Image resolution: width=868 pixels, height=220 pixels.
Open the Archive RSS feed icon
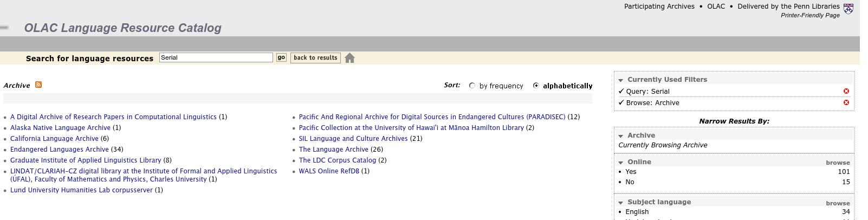click(38, 85)
